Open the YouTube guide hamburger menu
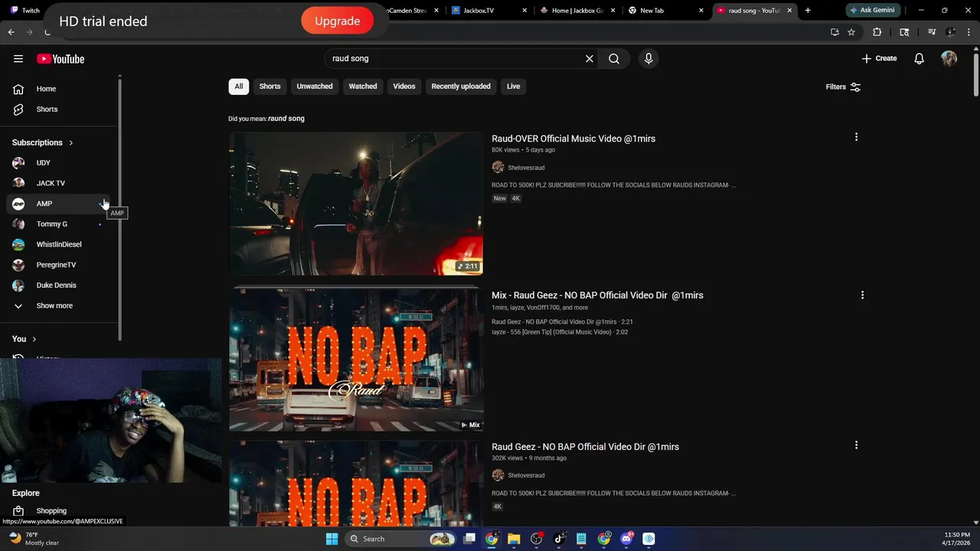This screenshot has width=980, height=551. [x=18, y=59]
